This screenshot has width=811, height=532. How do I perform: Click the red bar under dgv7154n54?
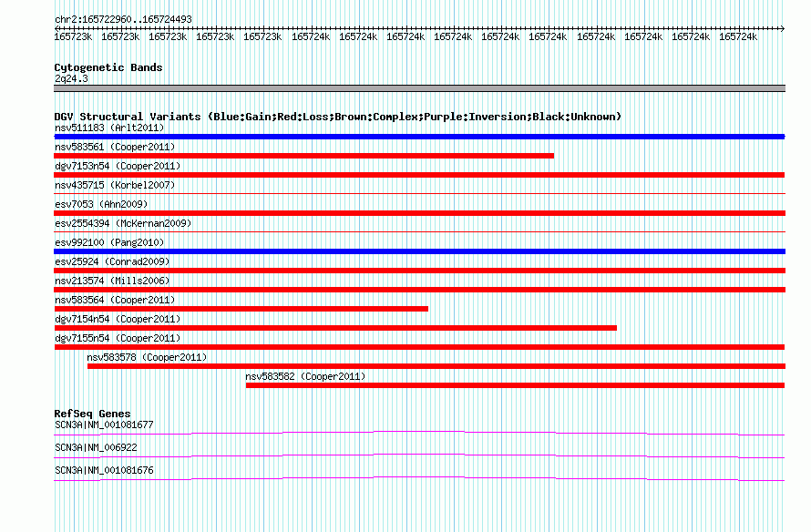point(335,328)
